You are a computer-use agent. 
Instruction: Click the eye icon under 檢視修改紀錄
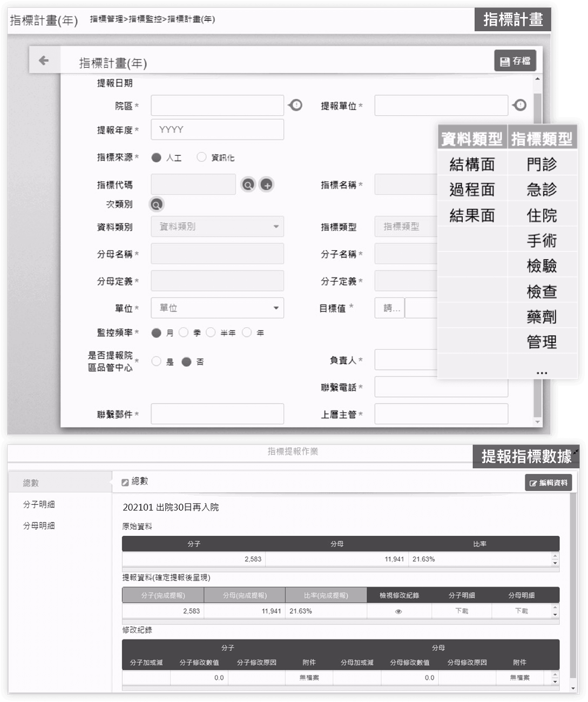click(398, 611)
